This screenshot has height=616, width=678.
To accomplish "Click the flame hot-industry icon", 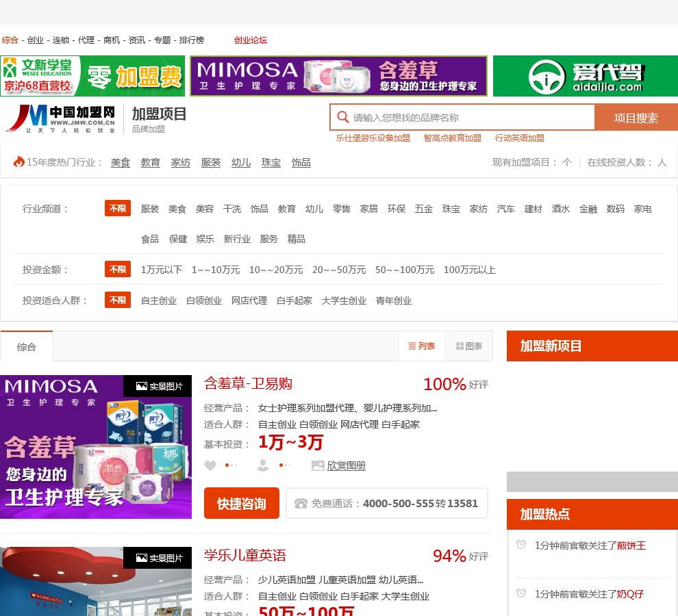I will tap(18, 162).
